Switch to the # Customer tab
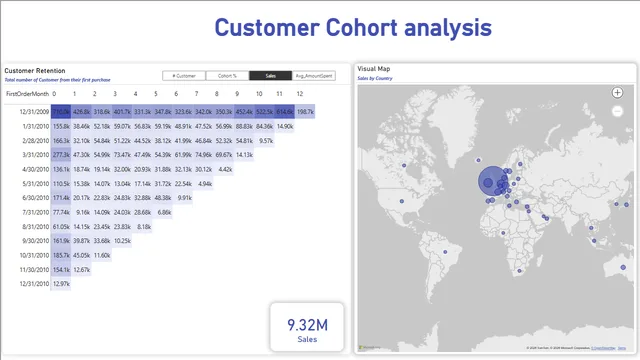Screen dimensions: 640x360 pyautogui.click(x=184, y=76)
